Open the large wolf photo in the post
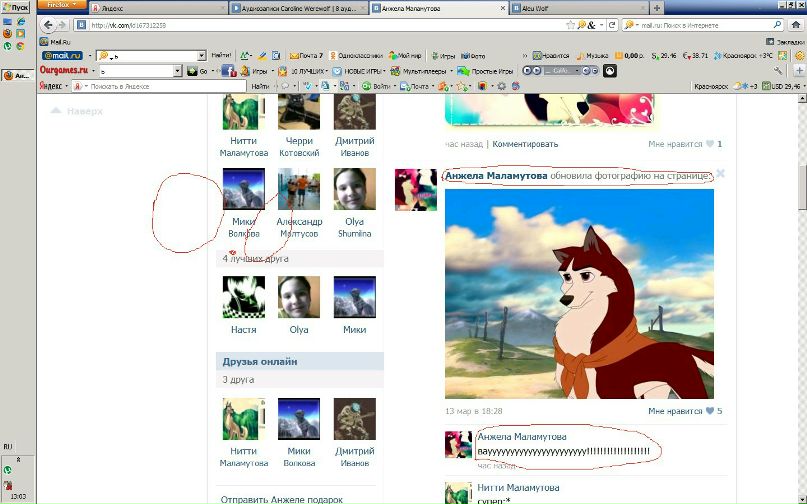The height and width of the screenshot is (504, 807). pyautogui.click(x=579, y=294)
